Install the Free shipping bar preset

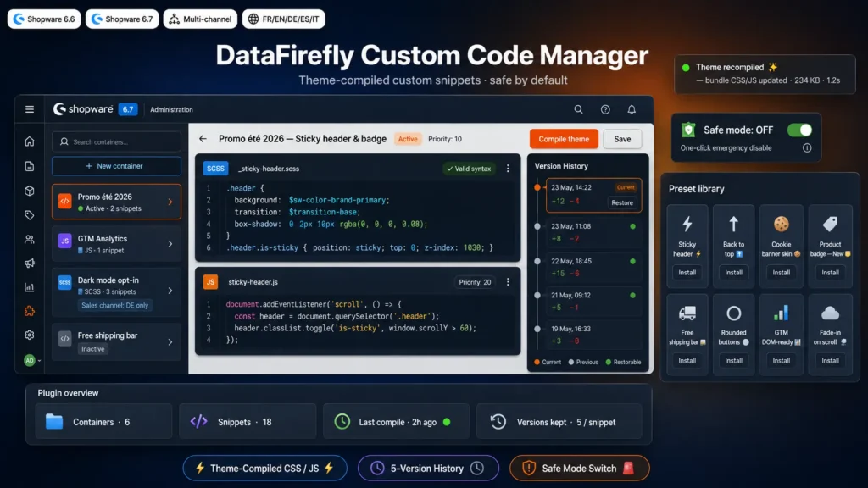[687, 360]
